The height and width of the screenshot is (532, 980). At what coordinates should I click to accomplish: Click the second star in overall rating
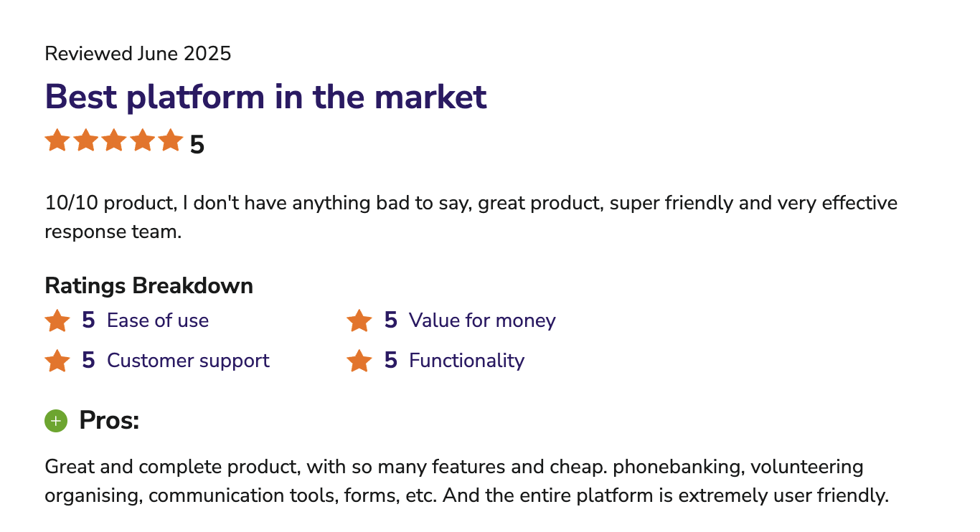[85, 141]
